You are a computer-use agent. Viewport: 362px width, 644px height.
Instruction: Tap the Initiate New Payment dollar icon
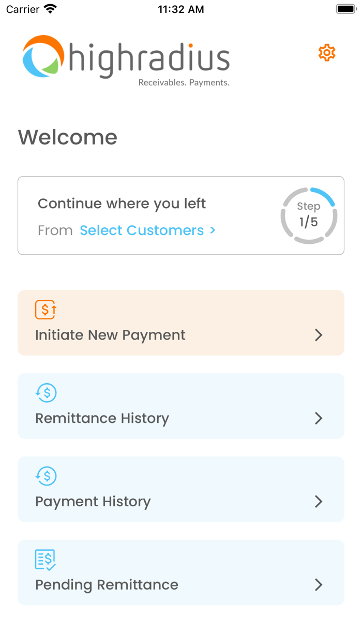click(x=46, y=310)
